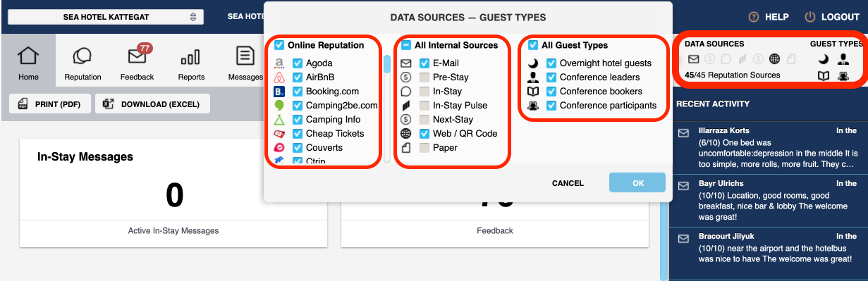The height and width of the screenshot is (281, 868).
Task: Click the page icon beside Paper
Action: click(x=406, y=148)
